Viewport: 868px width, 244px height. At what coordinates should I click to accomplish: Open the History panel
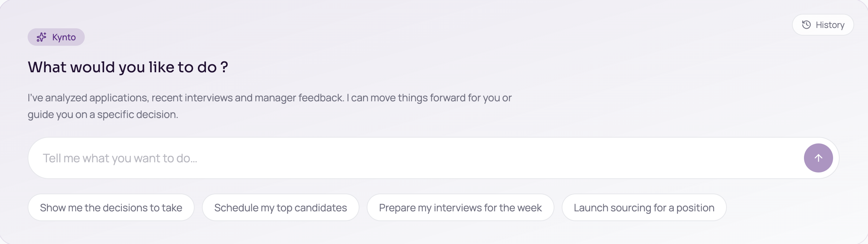click(823, 25)
